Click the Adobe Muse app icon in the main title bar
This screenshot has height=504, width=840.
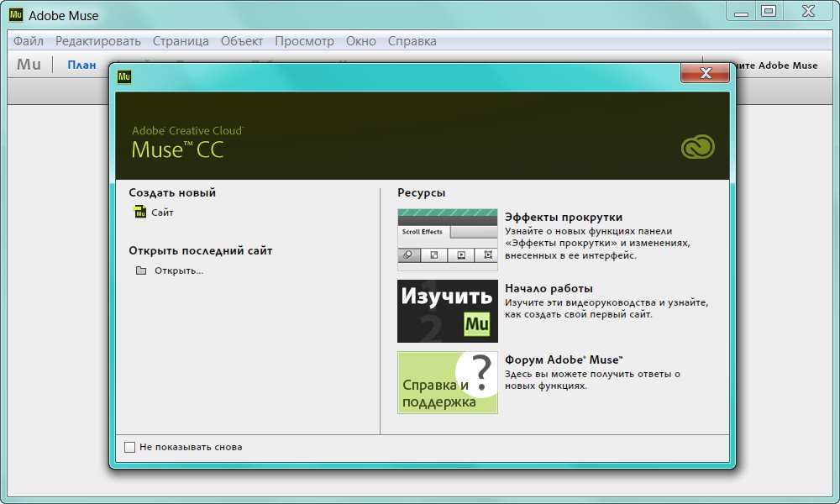(16, 15)
